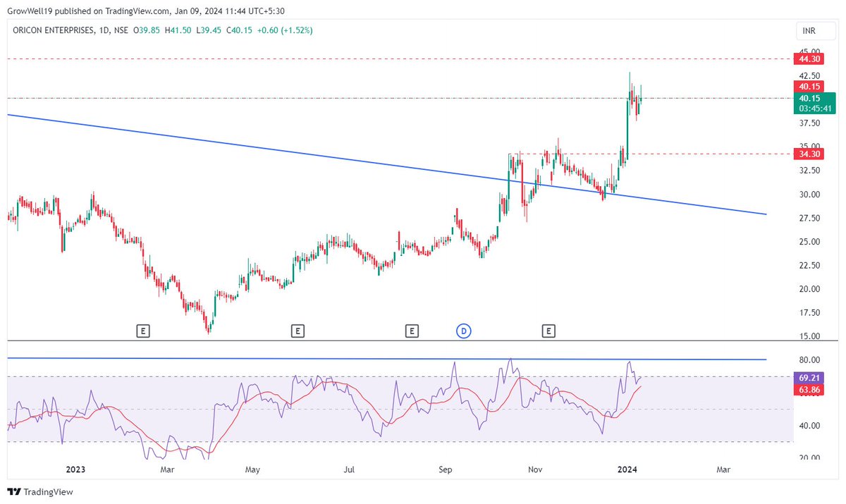This screenshot has width=846, height=504.
Task: Open the earnings marker dated June 2023
Action: coord(298,330)
